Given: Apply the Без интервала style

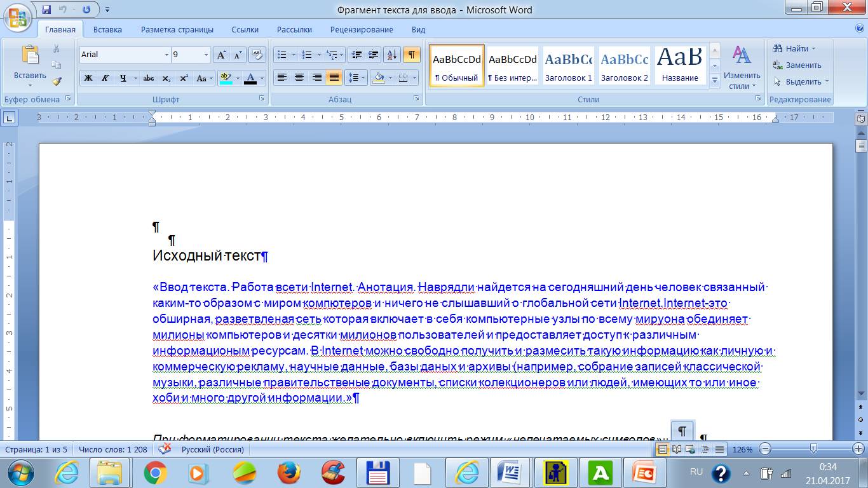Looking at the screenshot, I should [x=512, y=66].
